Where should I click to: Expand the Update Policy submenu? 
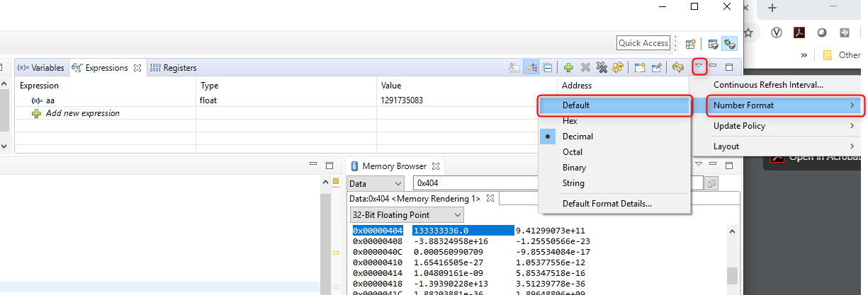tap(777, 126)
